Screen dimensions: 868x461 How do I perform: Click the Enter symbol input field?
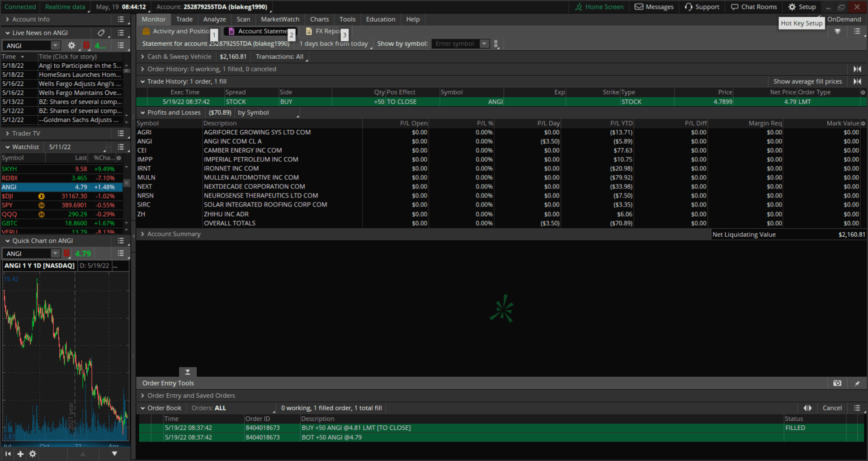tap(455, 44)
